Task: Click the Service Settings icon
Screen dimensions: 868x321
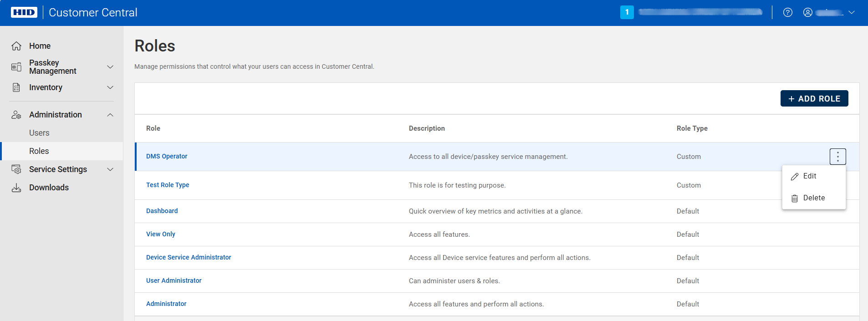Action: point(16,169)
